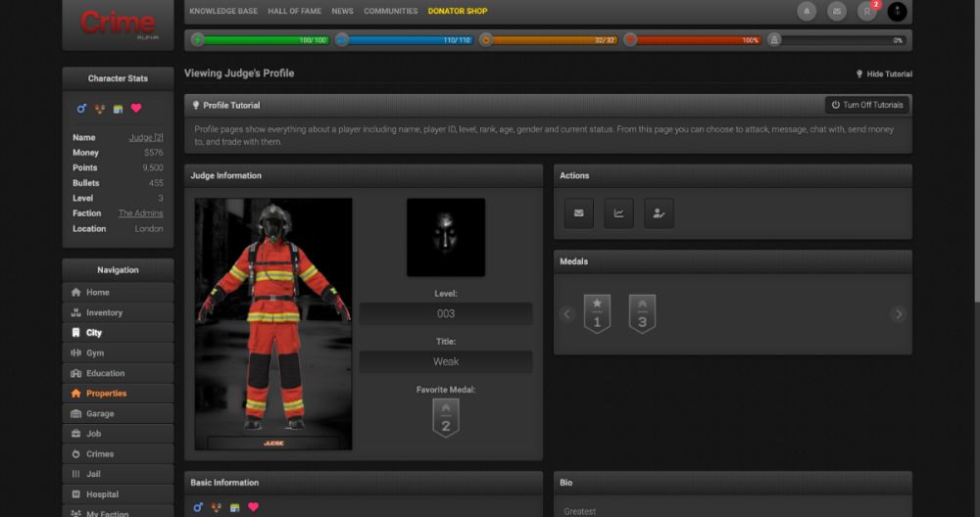Open The Admins faction link
The width and height of the screenshot is (980, 517).
pos(141,213)
